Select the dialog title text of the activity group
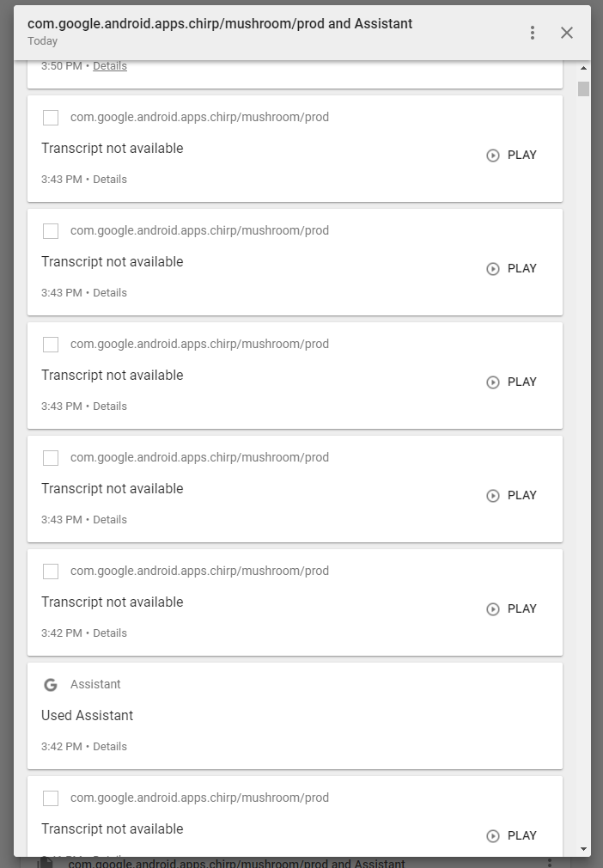The width and height of the screenshot is (603, 868). pyautogui.click(x=219, y=23)
